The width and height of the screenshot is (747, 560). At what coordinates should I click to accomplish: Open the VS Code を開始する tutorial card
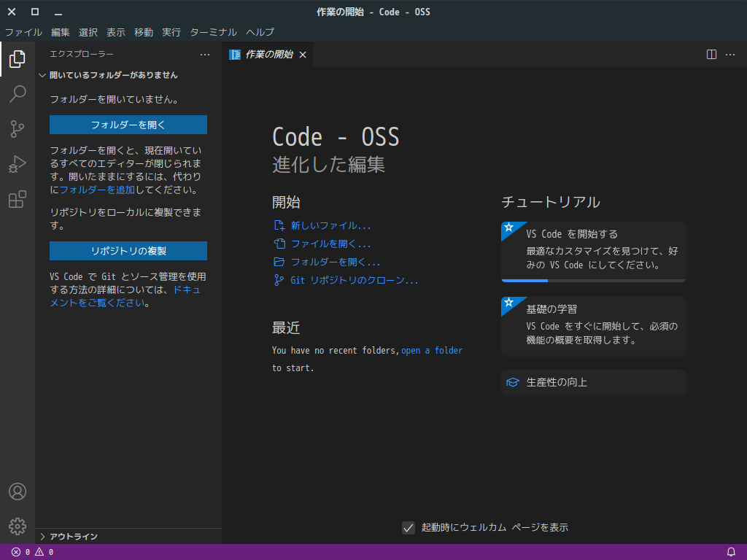593,252
